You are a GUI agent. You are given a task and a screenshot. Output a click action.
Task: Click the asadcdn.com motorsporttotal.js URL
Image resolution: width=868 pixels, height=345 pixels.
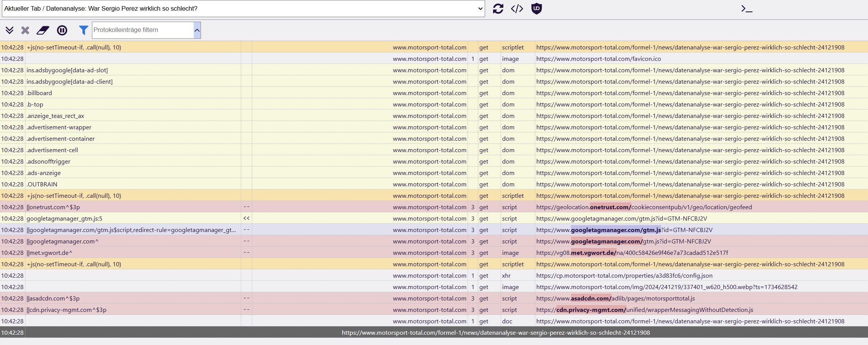[616, 298]
